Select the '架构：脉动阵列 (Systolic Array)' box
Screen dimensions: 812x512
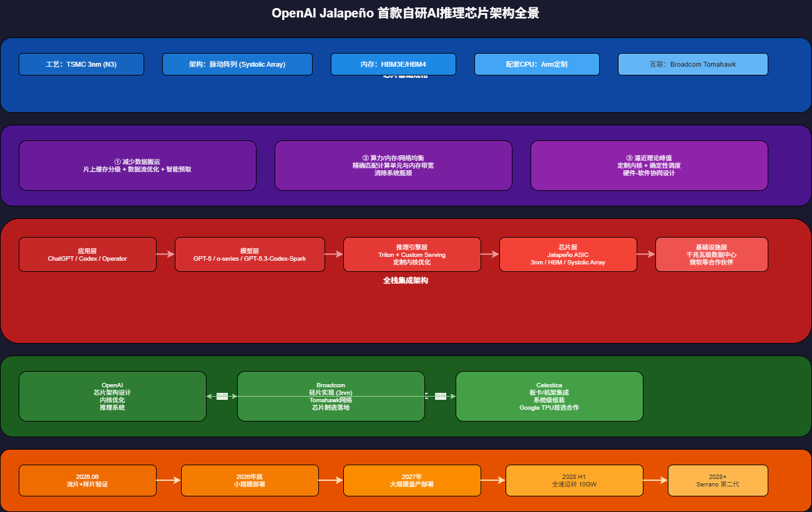237,64
